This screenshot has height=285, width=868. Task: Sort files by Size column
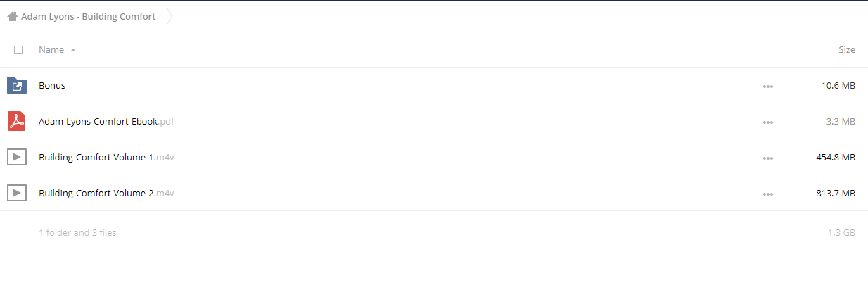[x=847, y=50]
